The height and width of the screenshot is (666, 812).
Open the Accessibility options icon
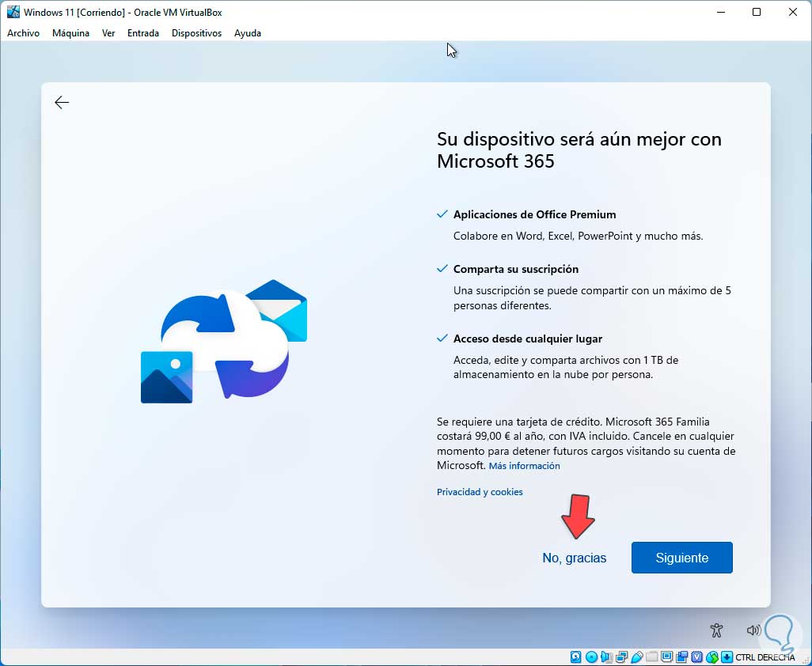click(x=716, y=630)
